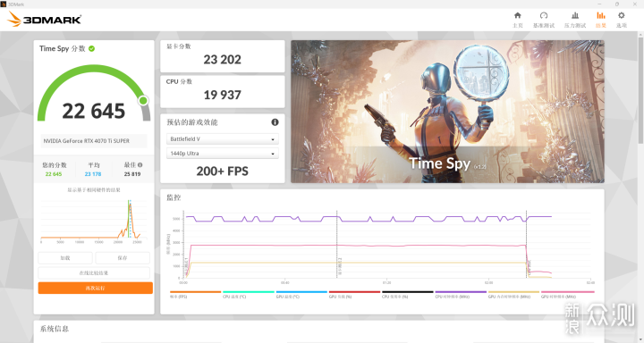Click the green score gauge knob
Screen dimensions: 644x343
click(x=143, y=101)
